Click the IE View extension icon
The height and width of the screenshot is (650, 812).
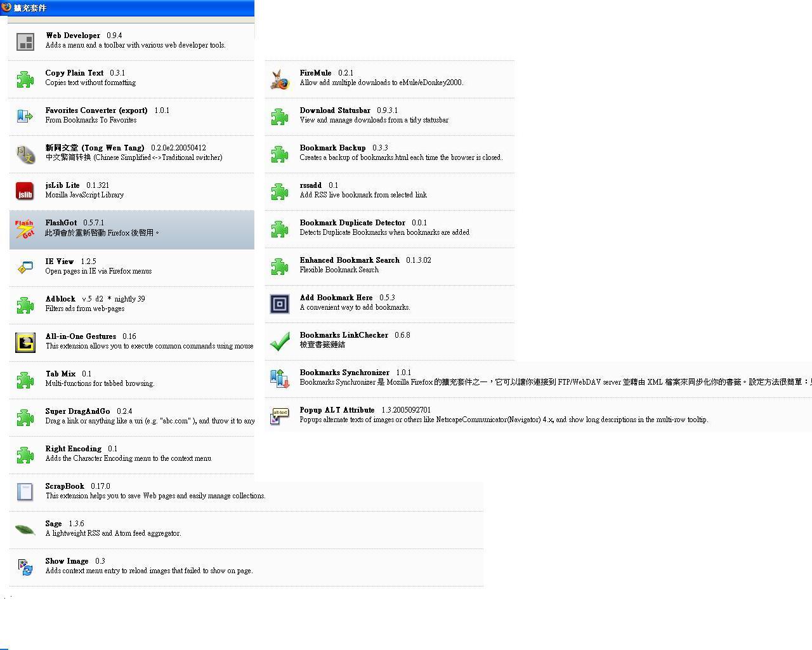pyautogui.click(x=25, y=267)
